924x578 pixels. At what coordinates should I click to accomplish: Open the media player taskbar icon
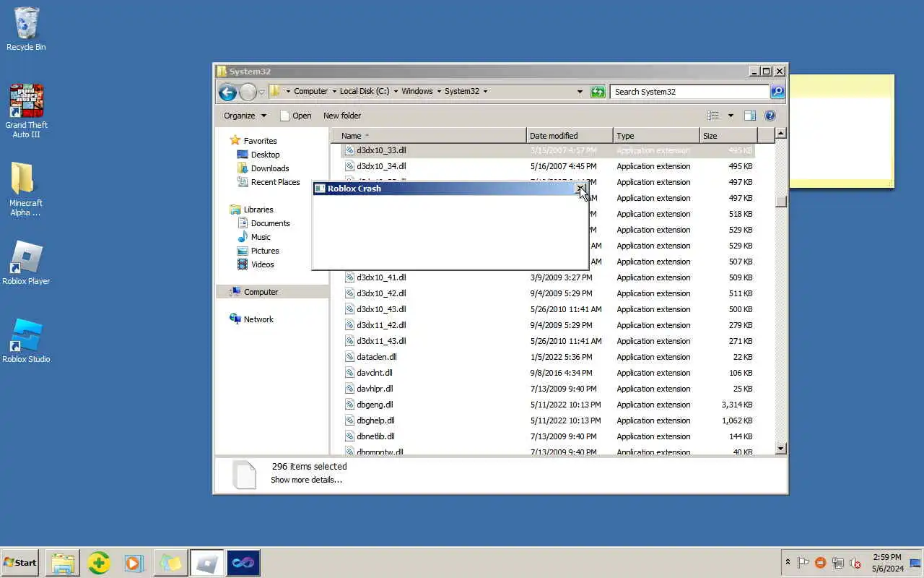(134, 563)
